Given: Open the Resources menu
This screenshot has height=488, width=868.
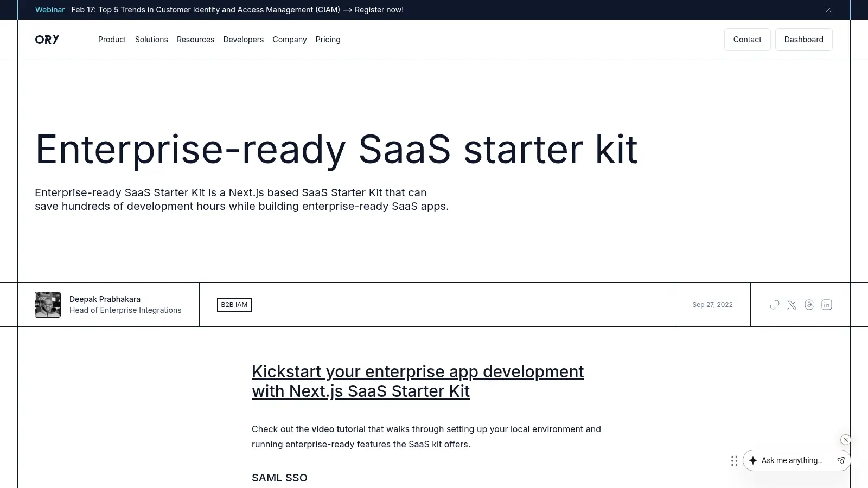Looking at the screenshot, I should pos(195,40).
